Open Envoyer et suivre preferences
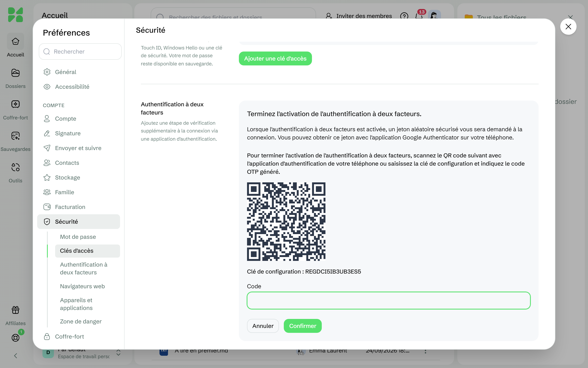The height and width of the screenshot is (368, 588). [x=78, y=148]
